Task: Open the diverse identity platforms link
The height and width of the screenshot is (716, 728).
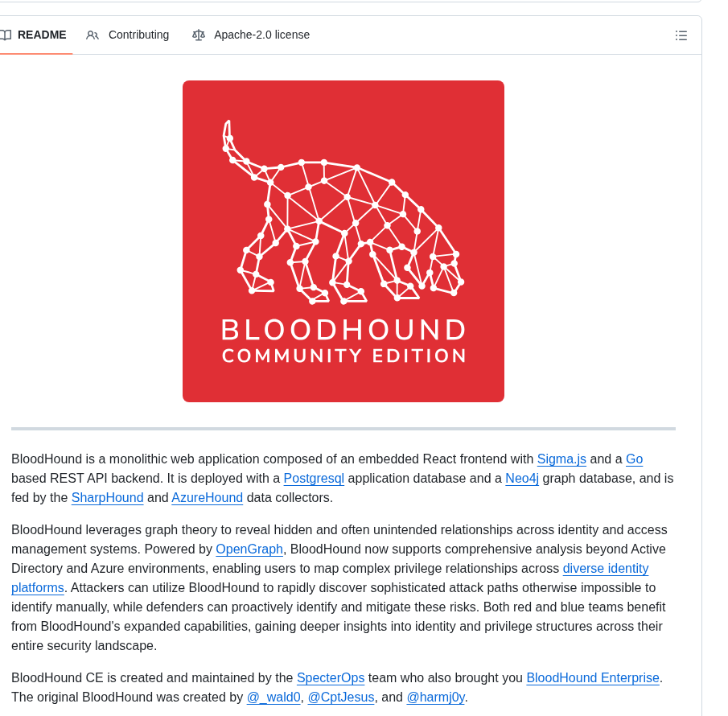Action: coord(605,569)
